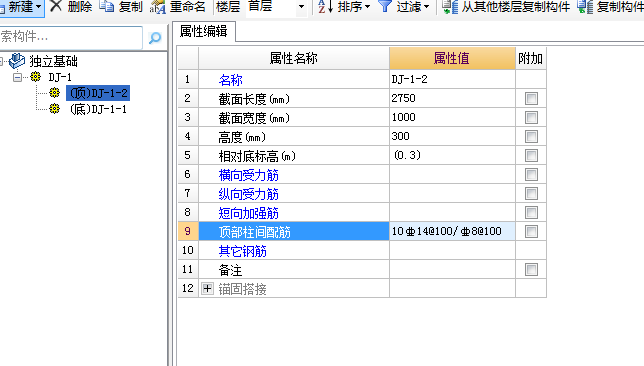Click the copy-from-other-floors icon
This screenshot has width=644, height=366.
(x=450, y=7)
